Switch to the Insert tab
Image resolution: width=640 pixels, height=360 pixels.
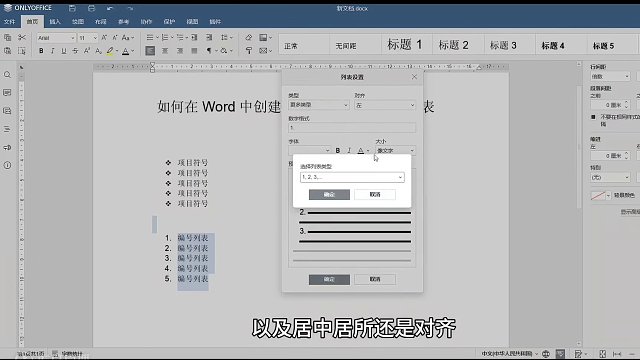pyautogui.click(x=55, y=22)
